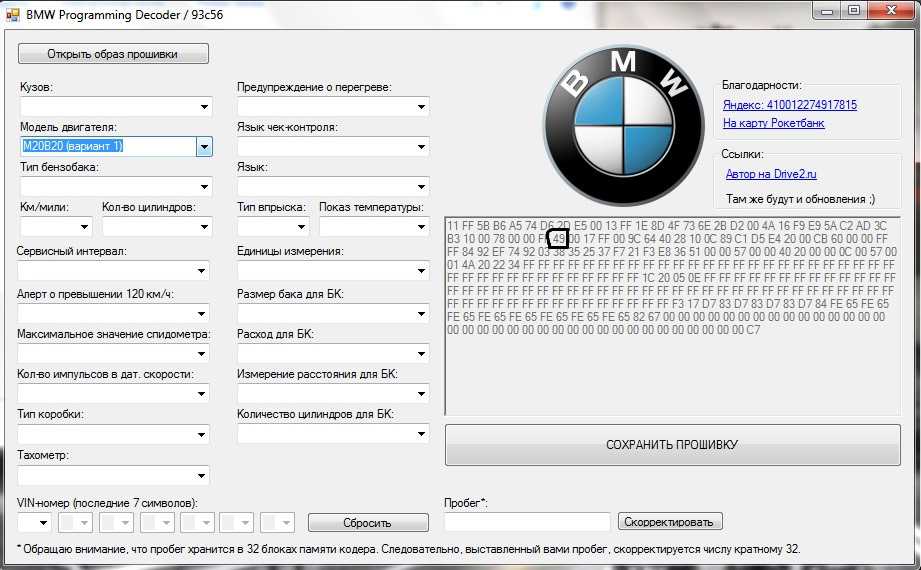This screenshot has height=570, width=921.
Task: Open the Единицы измерения dropdown
Action: [x=333, y=271]
